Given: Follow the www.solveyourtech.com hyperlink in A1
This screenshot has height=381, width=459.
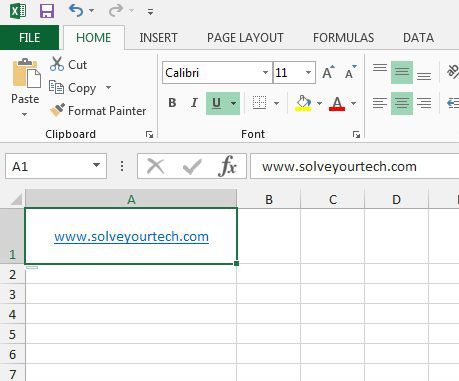Looking at the screenshot, I should point(131,237).
